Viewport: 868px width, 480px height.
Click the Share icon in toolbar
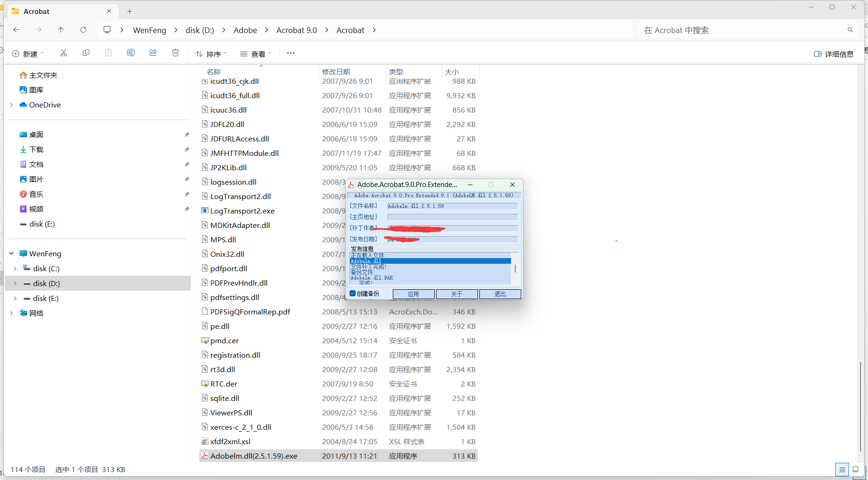153,53
